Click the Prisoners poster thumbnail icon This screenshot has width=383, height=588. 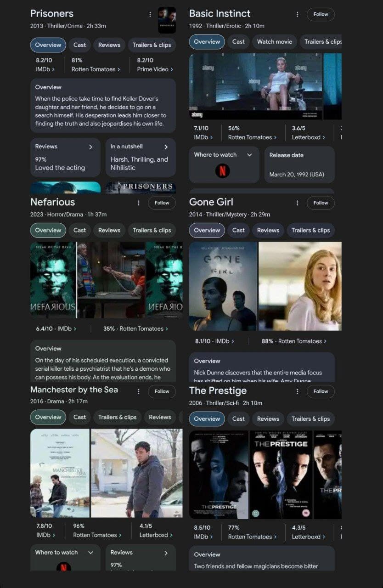point(167,20)
